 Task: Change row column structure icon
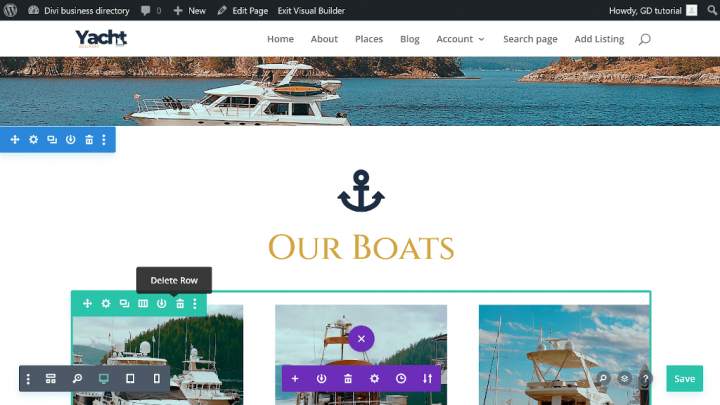coord(143,304)
